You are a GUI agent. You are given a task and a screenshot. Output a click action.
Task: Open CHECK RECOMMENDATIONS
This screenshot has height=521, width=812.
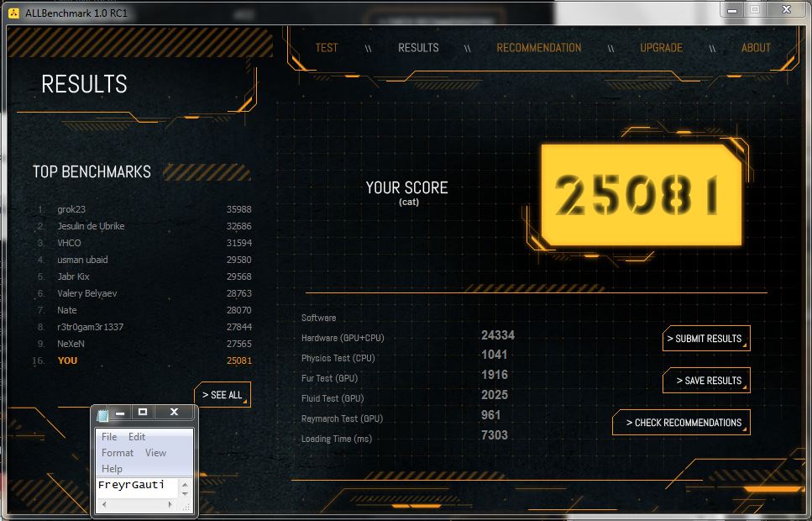point(682,423)
